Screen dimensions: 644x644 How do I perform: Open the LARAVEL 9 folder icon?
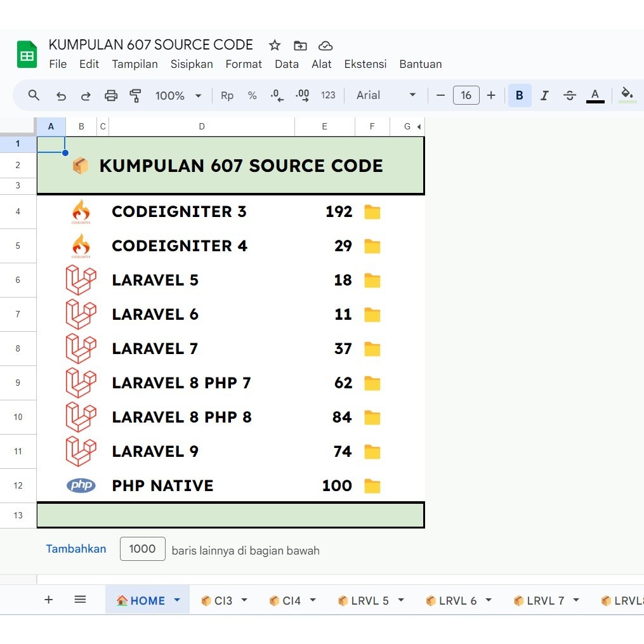click(x=372, y=451)
